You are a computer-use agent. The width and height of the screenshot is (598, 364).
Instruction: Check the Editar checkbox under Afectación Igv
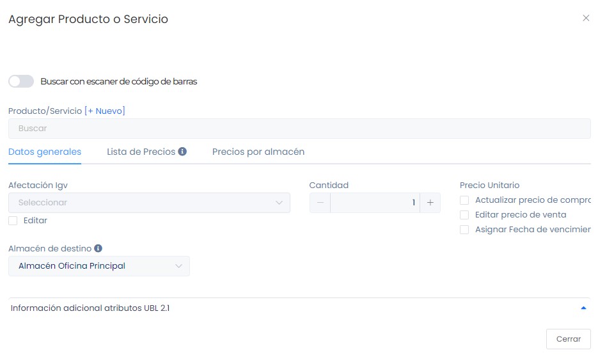(x=13, y=221)
